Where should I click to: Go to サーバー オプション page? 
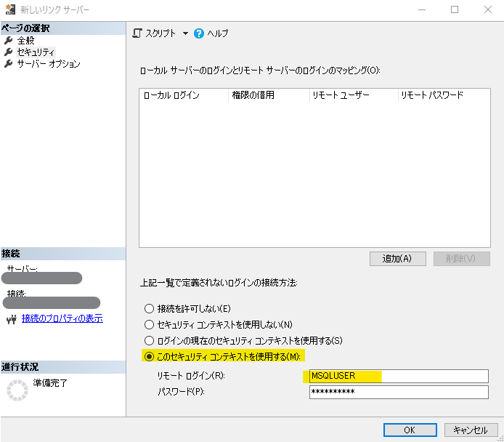pyautogui.click(x=49, y=64)
